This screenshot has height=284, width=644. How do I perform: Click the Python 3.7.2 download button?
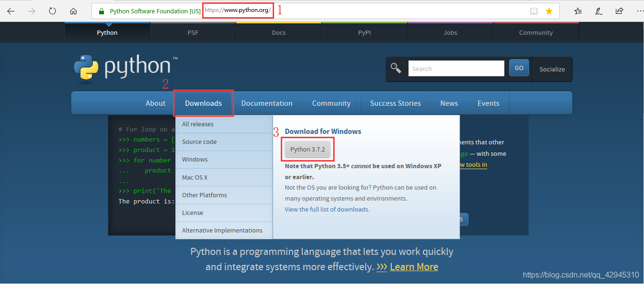point(307,149)
